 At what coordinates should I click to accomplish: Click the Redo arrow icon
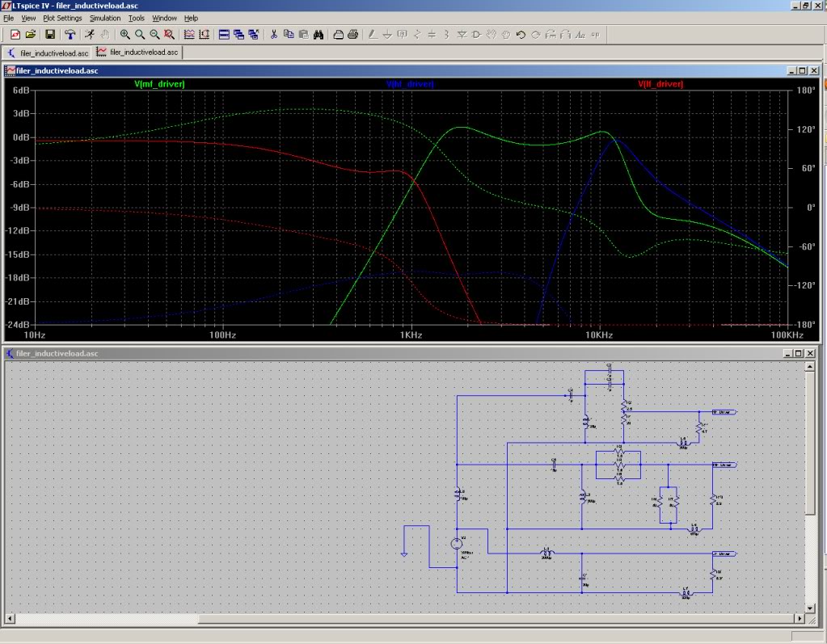click(x=535, y=35)
